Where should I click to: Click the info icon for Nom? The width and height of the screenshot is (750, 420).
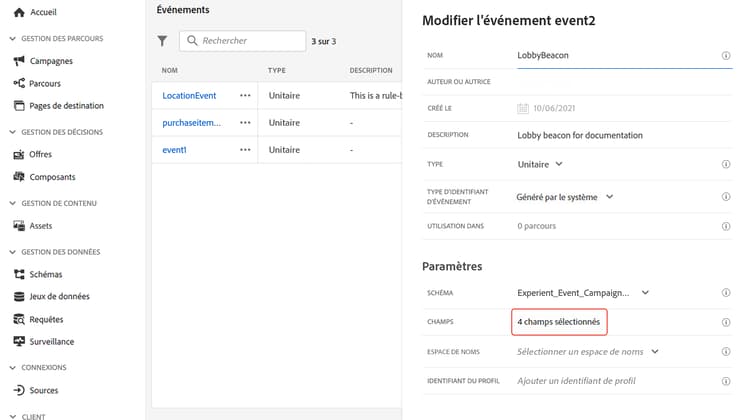coord(726,55)
